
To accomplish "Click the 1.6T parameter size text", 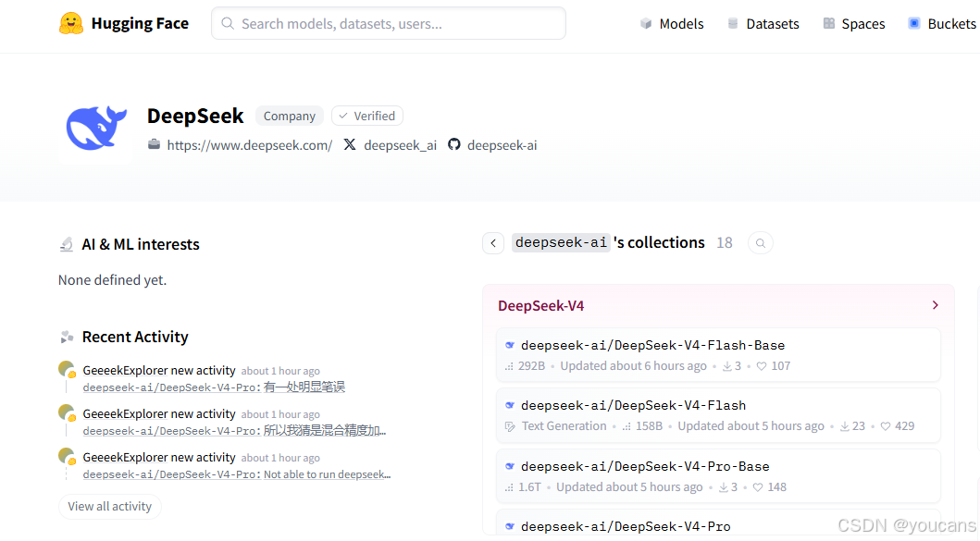I will [x=529, y=487].
